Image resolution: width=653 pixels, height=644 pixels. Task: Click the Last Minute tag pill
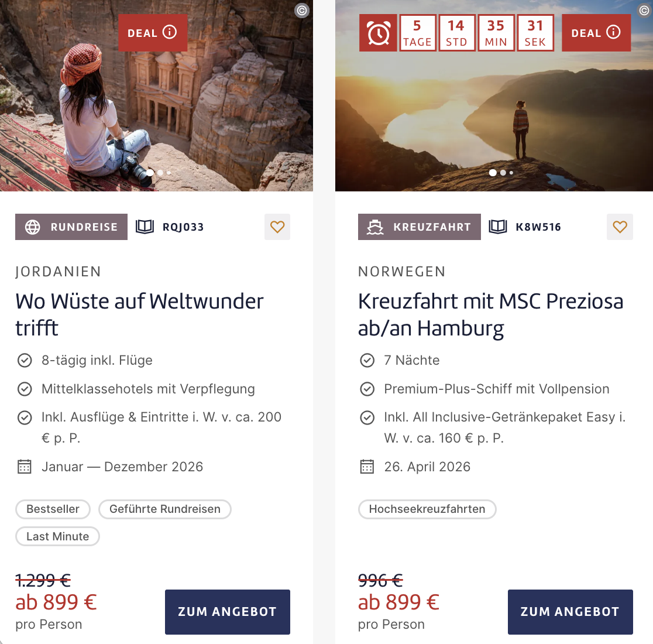click(57, 536)
